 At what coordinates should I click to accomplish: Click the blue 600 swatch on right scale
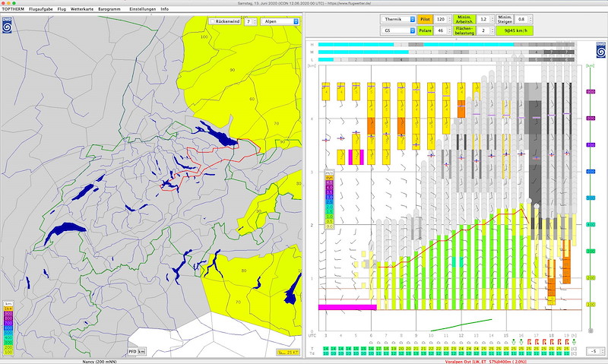591,171
